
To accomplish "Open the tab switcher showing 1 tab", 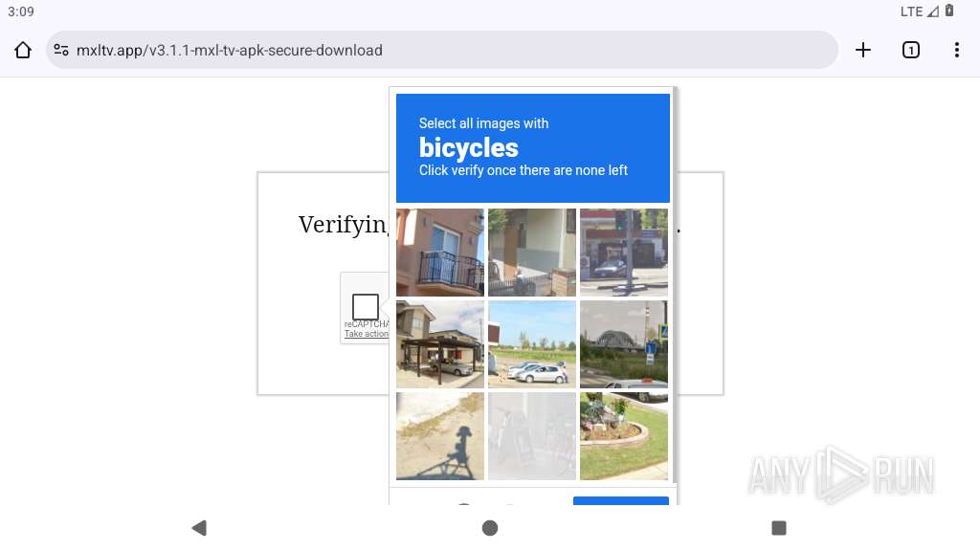I will [x=911, y=50].
